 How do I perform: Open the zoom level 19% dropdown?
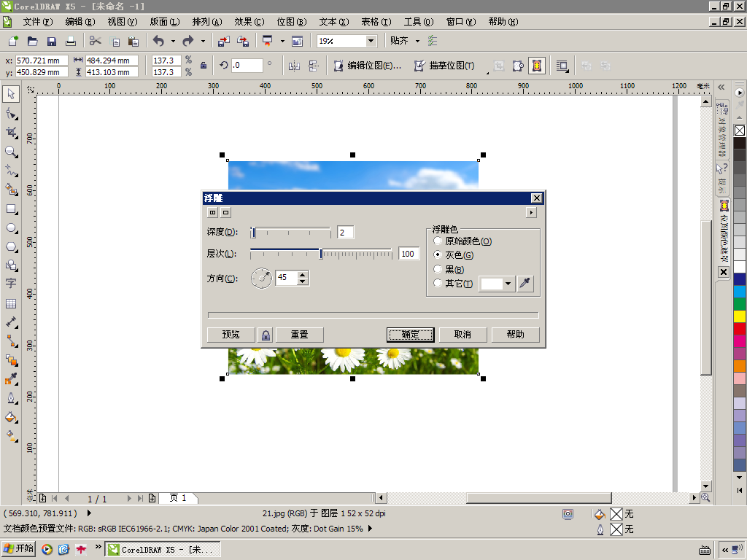pyautogui.click(x=371, y=42)
